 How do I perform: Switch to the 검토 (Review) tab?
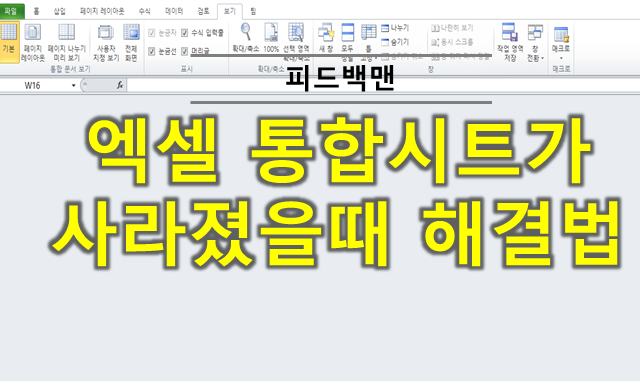coord(203,11)
